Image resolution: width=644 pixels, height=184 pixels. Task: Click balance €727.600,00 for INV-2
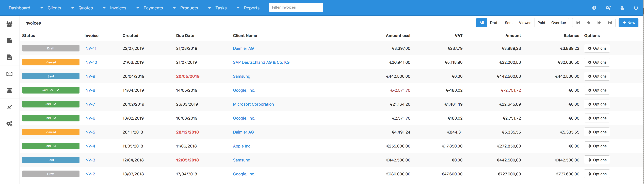(x=568, y=174)
